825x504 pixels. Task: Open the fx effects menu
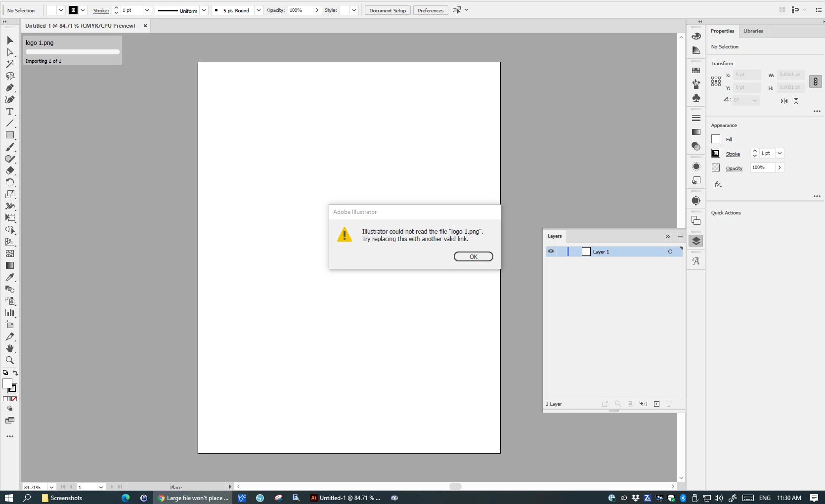(x=718, y=184)
